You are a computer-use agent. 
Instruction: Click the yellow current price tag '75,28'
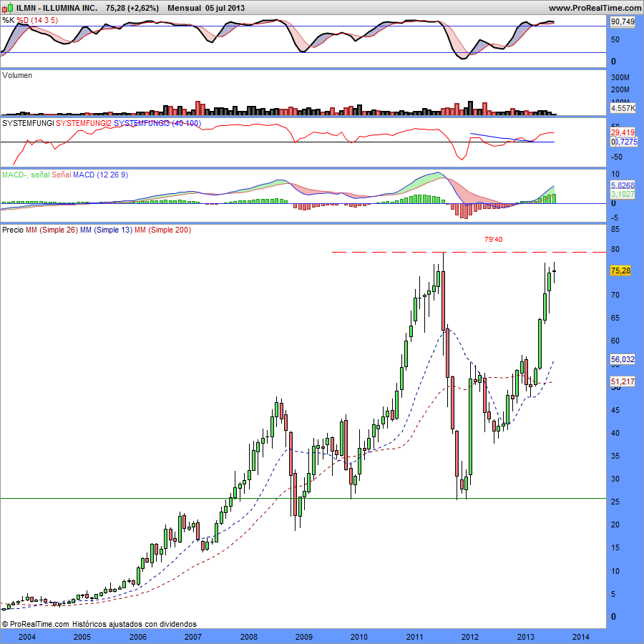(620, 270)
